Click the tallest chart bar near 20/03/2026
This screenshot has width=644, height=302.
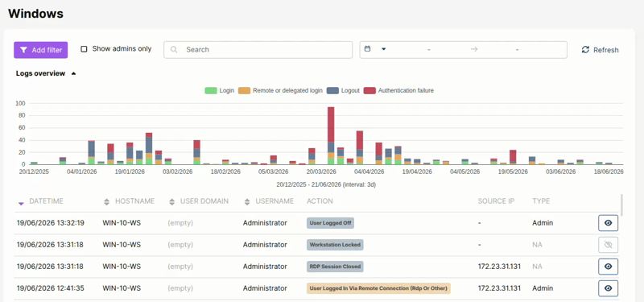tap(331, 135)
